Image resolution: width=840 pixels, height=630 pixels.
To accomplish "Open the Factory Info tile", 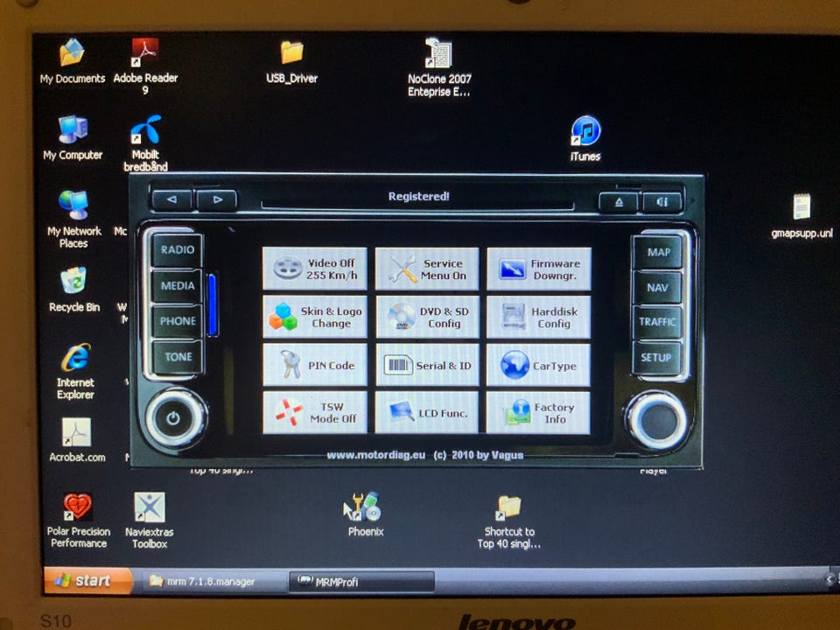I will (x=538, y=413).
